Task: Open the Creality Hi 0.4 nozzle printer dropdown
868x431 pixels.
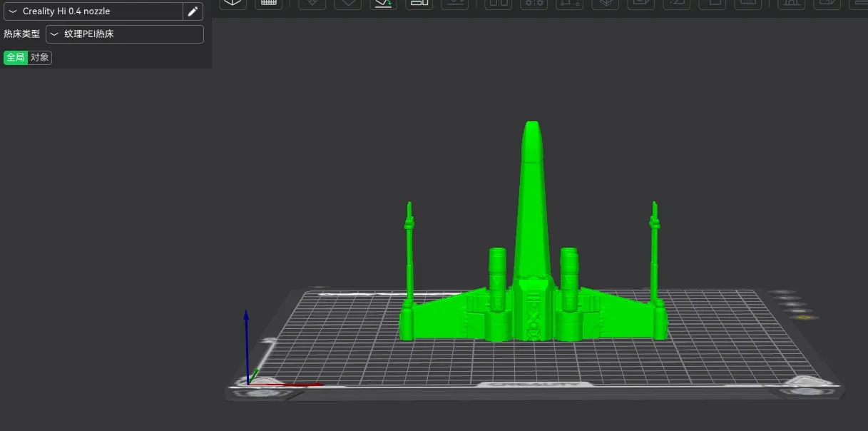Action: coord(93,11)
